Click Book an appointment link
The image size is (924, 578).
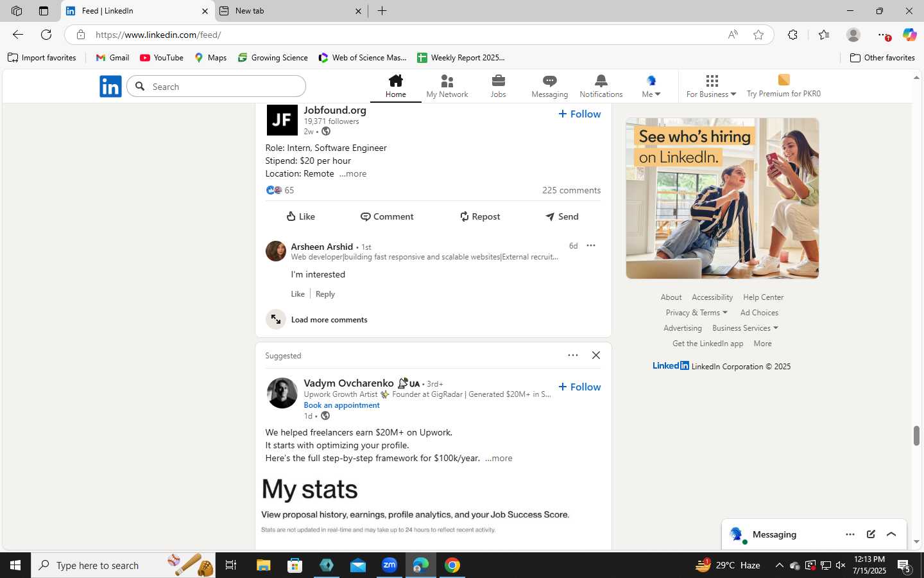pos(341,405)
